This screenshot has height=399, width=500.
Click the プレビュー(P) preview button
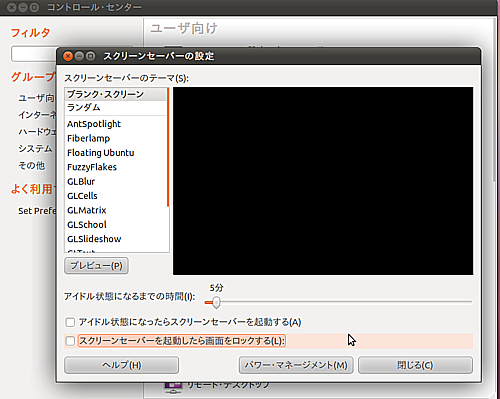pos(96,266)
